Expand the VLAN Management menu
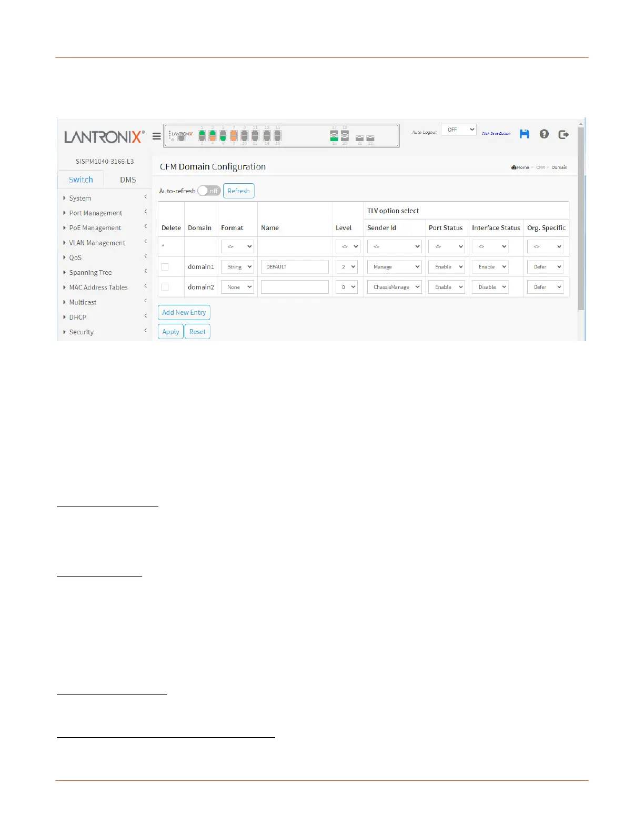The image size is (644, 834). (x=105, y=243)
